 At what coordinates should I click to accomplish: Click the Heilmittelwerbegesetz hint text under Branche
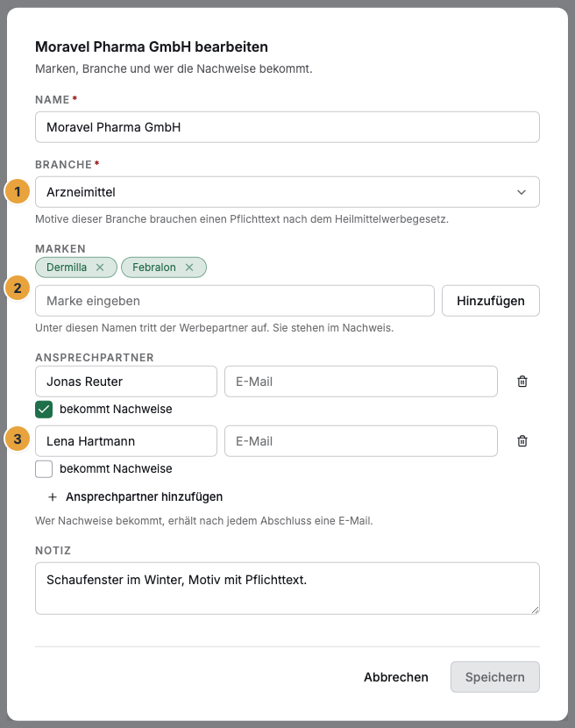click(242, 219)
